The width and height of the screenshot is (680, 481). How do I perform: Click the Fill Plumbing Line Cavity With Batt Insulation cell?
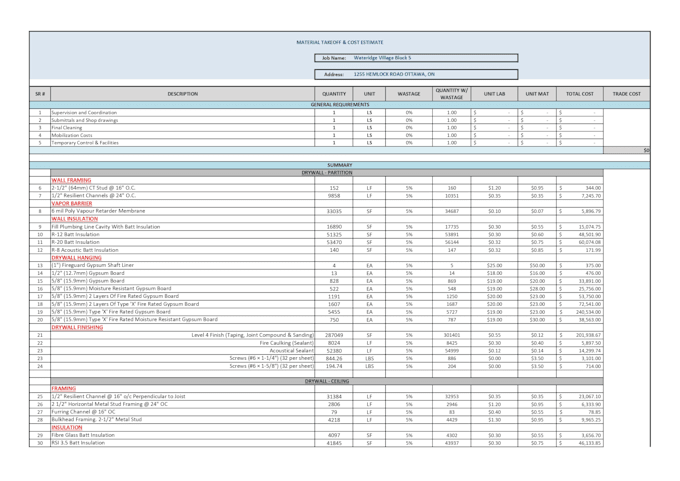coord(183,227)
